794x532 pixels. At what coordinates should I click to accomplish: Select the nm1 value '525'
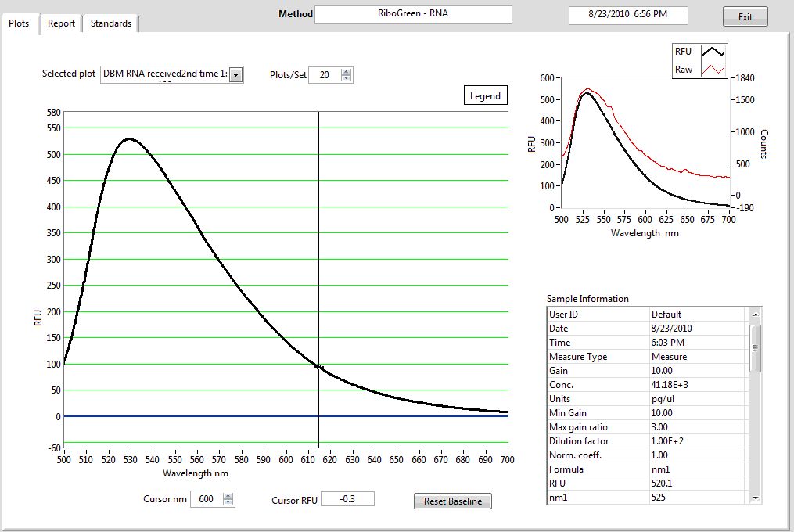click(x=659, y=498)
